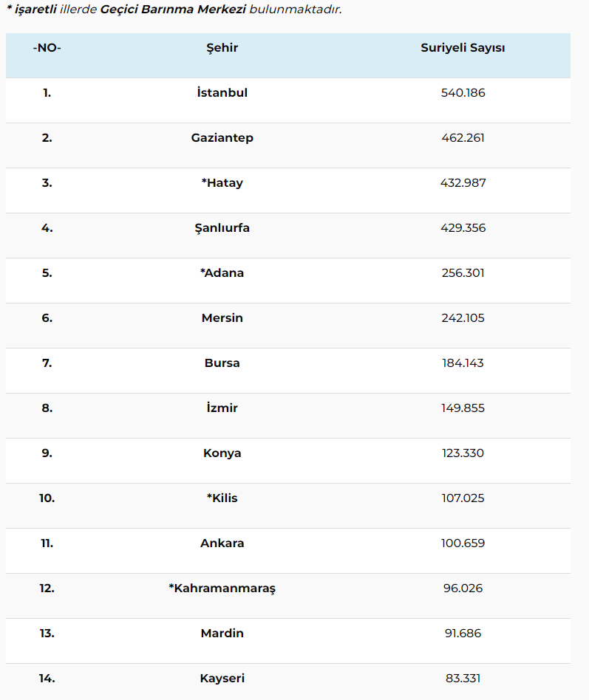Click the Suriyeli Sayısı column header
Viewport: 589px width, 700px height.
pyautogui.click(x=463, y=48)
